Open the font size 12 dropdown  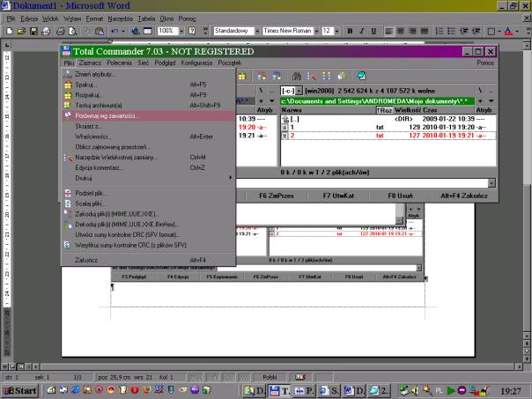(336, 31)
